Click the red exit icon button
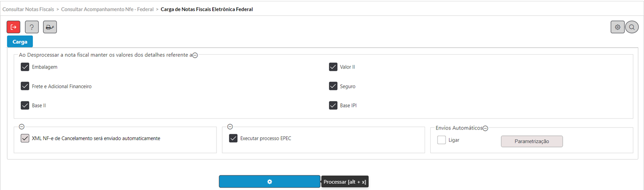Image resolution: width=644 pixels, height=190 pixels. click(13, 27)
